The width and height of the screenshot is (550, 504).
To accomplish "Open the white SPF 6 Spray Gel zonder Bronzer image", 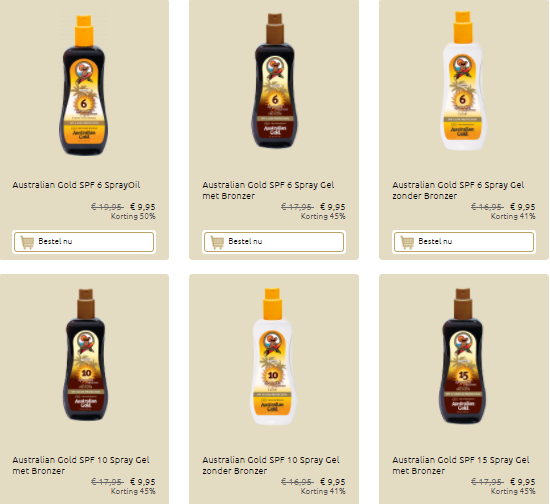I will 463,81.
